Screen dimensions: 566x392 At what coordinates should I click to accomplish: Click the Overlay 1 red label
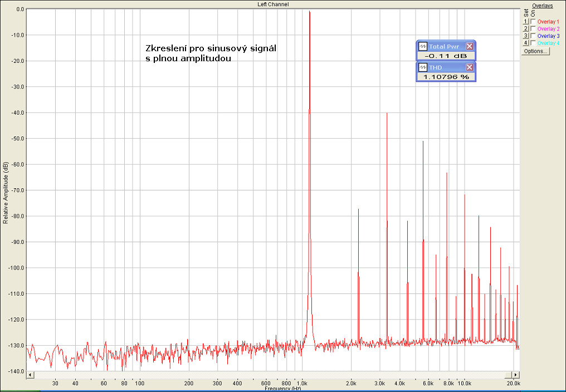pos(548,22)
